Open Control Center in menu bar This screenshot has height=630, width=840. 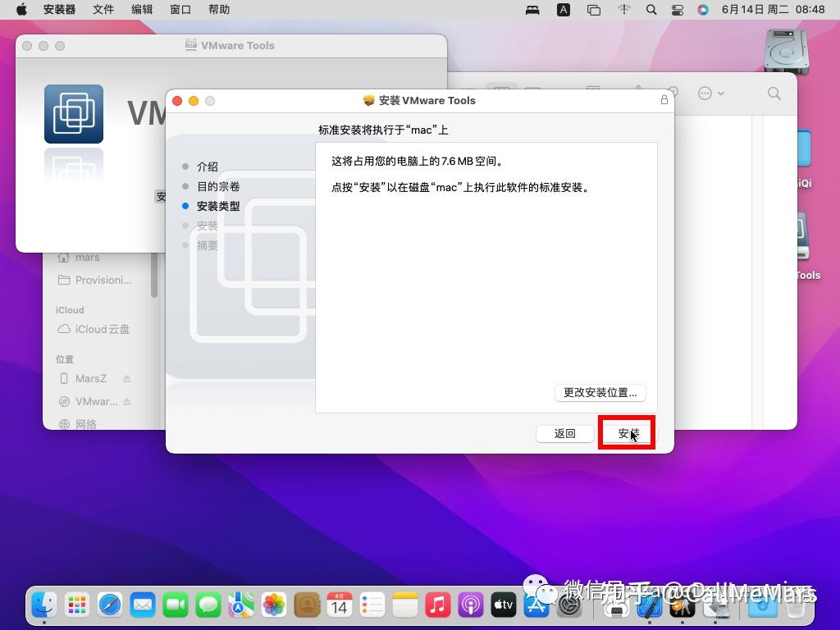pos(677,10)
